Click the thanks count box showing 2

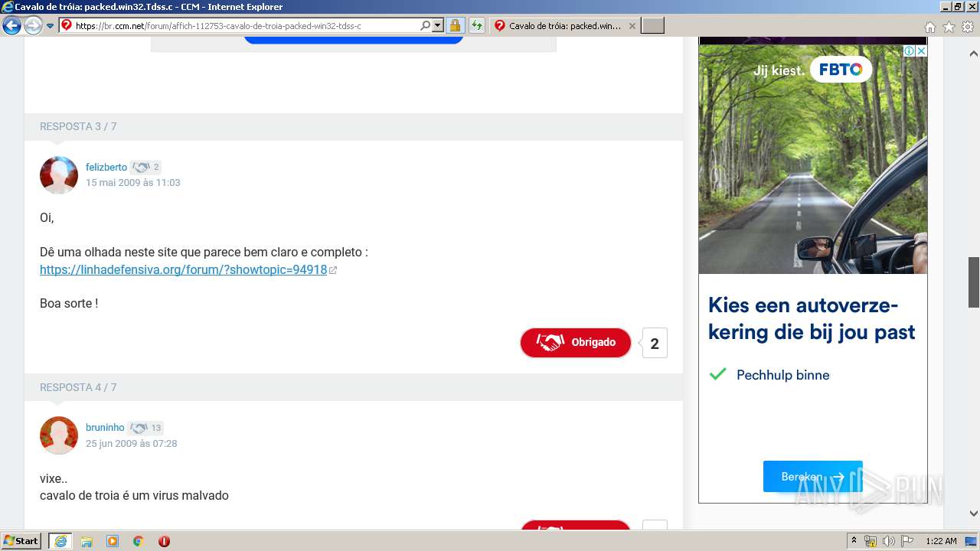point(655,343)
